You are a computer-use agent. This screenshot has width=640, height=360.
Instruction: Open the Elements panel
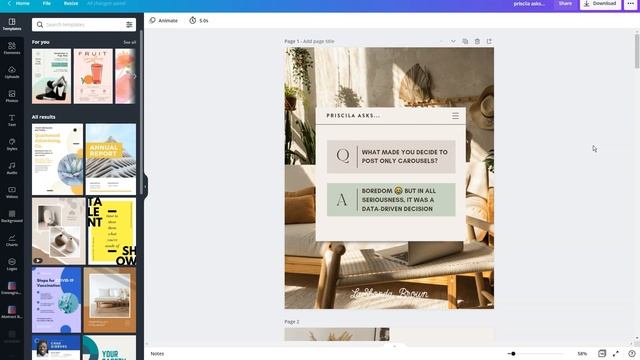(12, 48)
